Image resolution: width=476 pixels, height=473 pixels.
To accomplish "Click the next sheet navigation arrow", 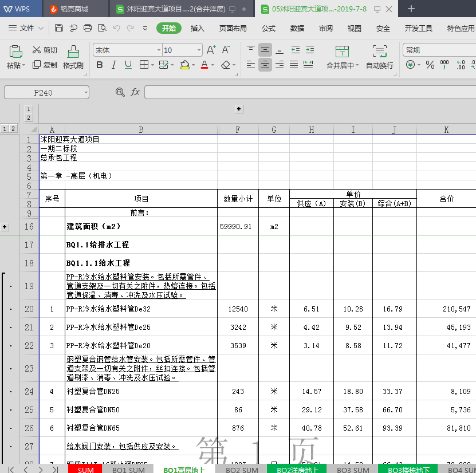I will click(40, 470).
